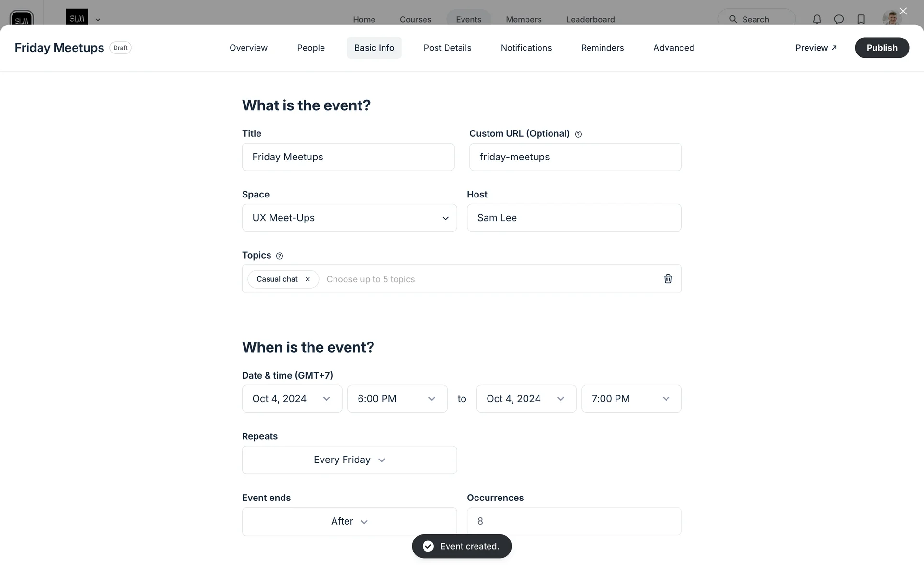Switch to the Post Details tab
Image resolution: width=924 pixels, height=578 pixels.
[447, 48]
